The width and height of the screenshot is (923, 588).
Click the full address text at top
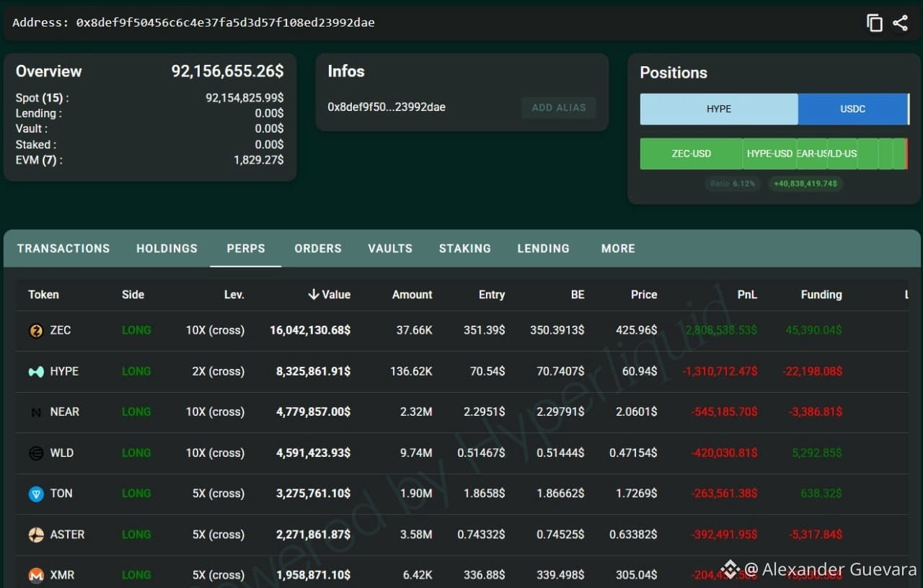226,22
